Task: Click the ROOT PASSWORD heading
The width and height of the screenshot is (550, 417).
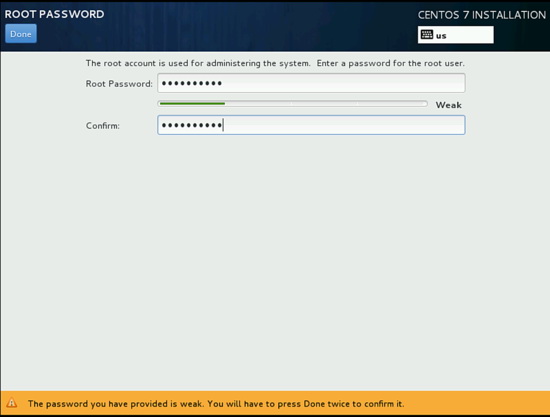Action: [x=54, y=14]
